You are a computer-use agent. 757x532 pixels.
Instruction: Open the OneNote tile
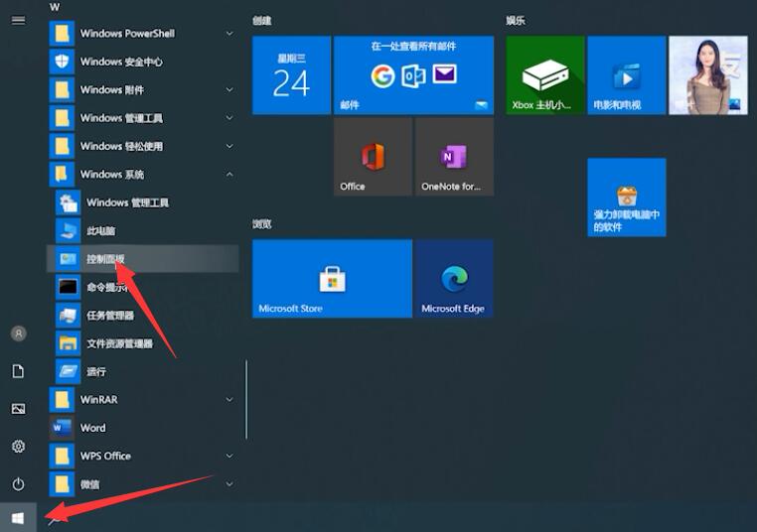pyautogui.click(x=454, y=156)
